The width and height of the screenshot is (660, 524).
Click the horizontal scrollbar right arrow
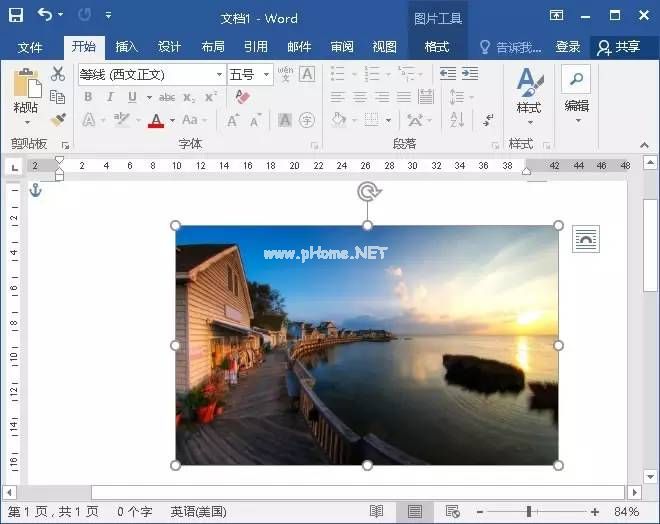(x=635, y=492)
